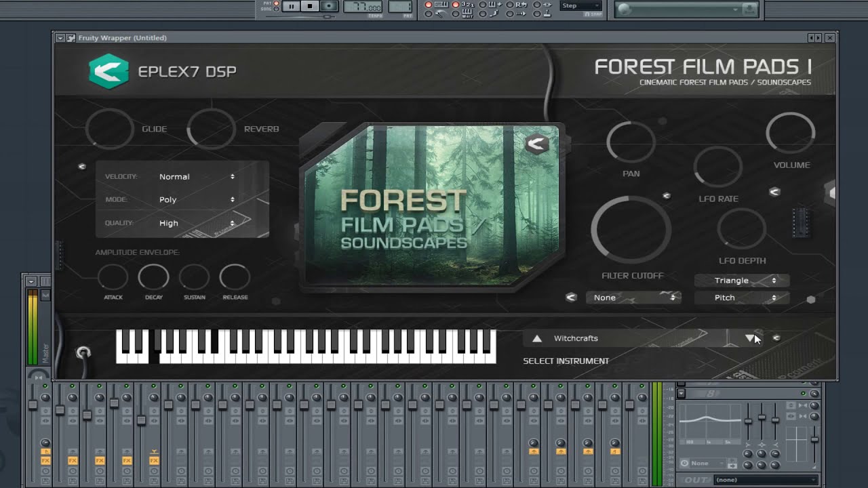
Task: Click the Reverb knob
Action: [x=211, y=128]
